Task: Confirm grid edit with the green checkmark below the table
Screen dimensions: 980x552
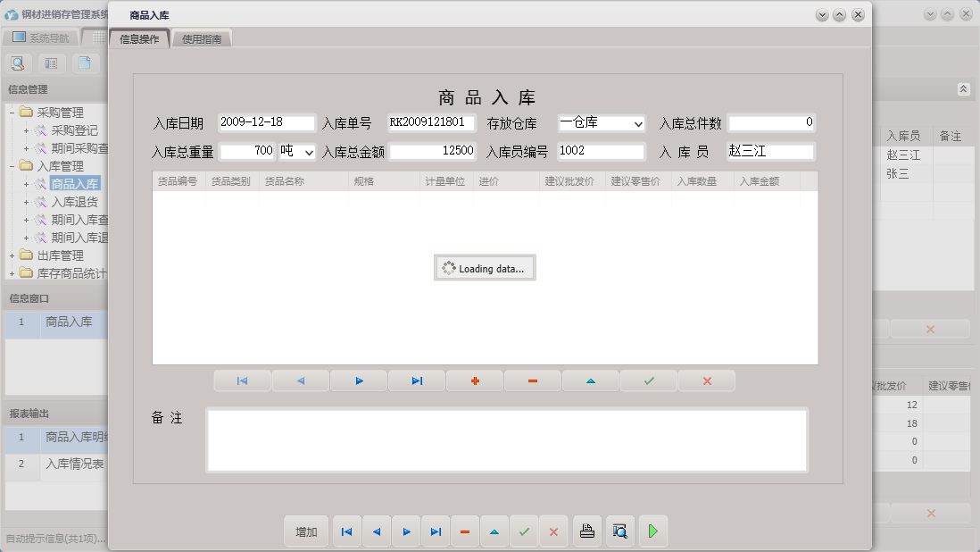Action: pyautogui.click(x=649, y=381)
